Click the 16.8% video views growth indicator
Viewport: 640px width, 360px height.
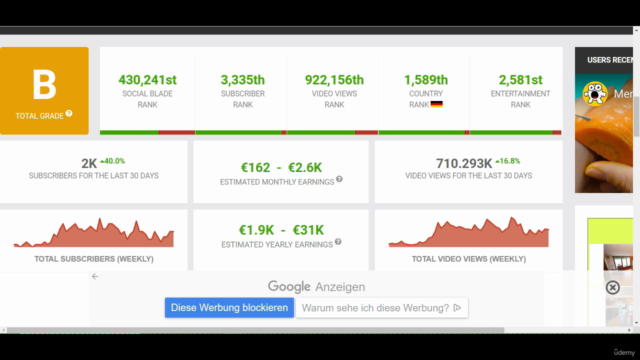tap(508, 161)
